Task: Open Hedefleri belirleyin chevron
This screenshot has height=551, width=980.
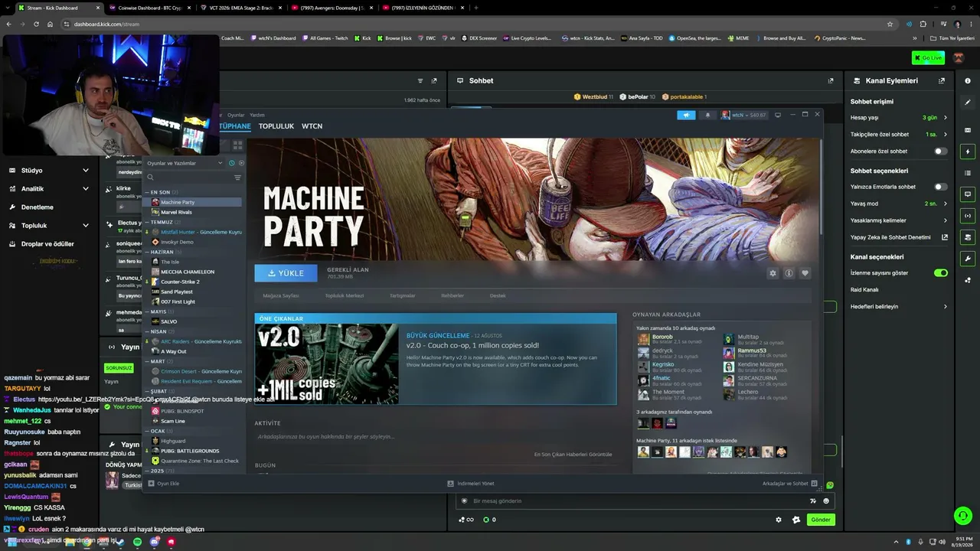Action: click(x=946, y=307)
